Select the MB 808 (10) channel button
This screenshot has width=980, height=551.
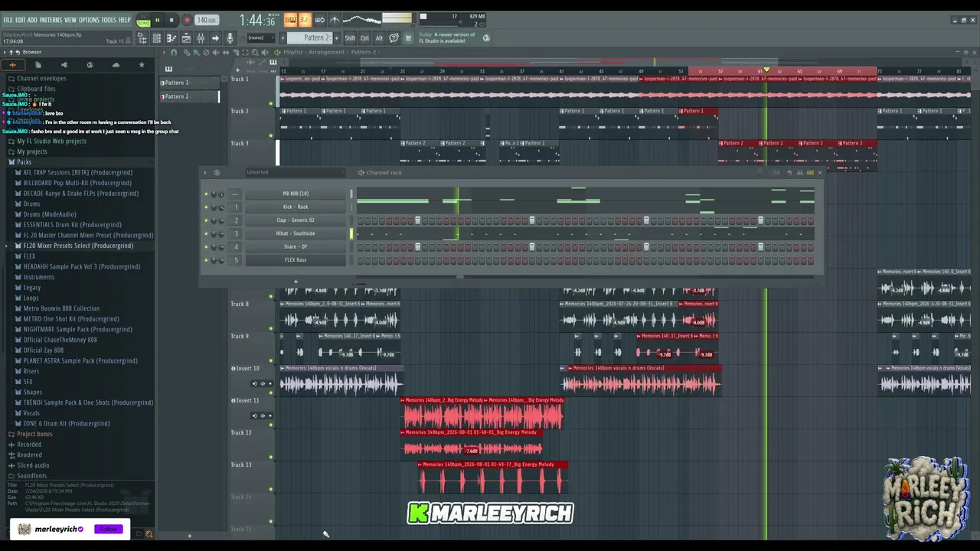[x=296, y=194]
